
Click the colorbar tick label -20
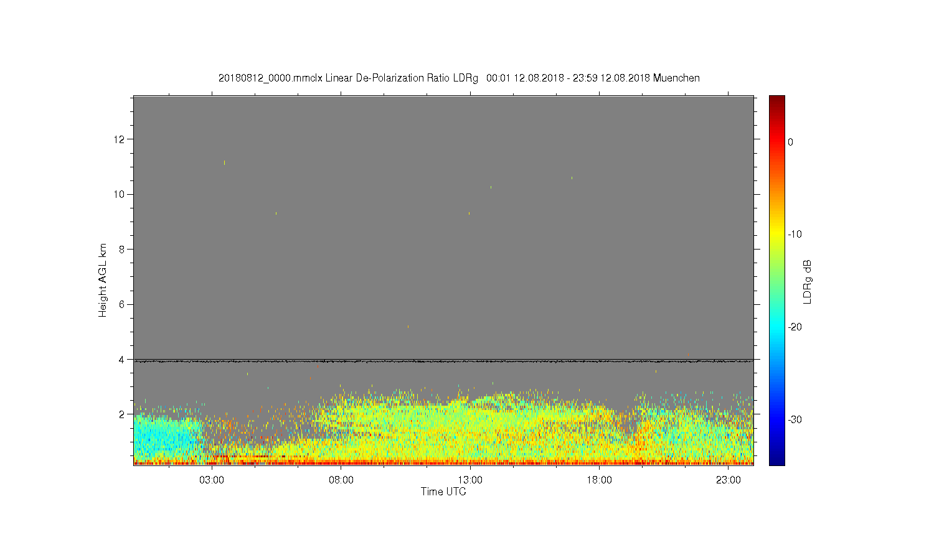(795, 327)
